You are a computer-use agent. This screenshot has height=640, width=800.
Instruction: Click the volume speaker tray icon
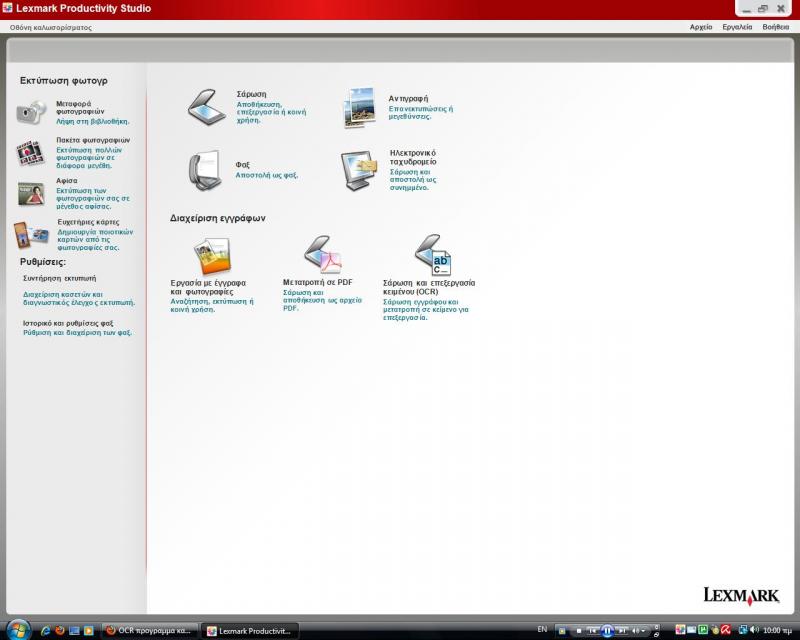(755, 630)
